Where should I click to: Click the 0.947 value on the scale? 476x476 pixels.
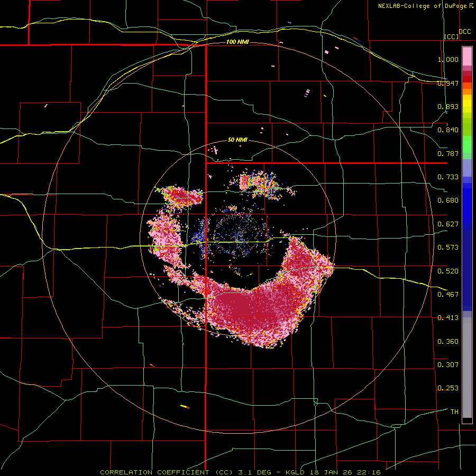click(448, 83)
